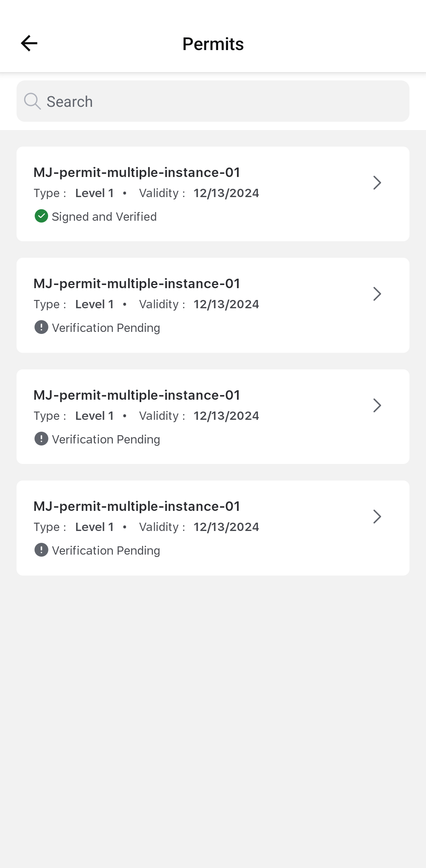Tap the Level 1 type on last permit
Viewport: 426px width, 868px height.
click(94, 527)
